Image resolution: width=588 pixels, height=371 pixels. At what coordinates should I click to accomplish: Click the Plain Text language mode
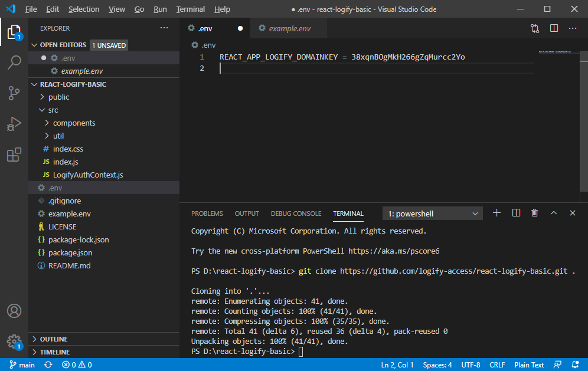(x=529, y=365)
